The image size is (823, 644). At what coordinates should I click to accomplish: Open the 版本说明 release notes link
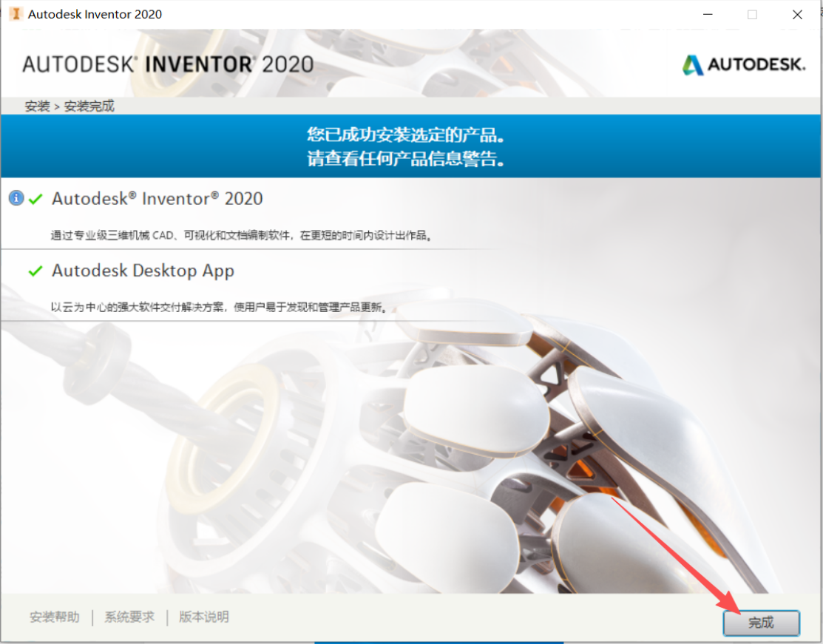[203, 617]
